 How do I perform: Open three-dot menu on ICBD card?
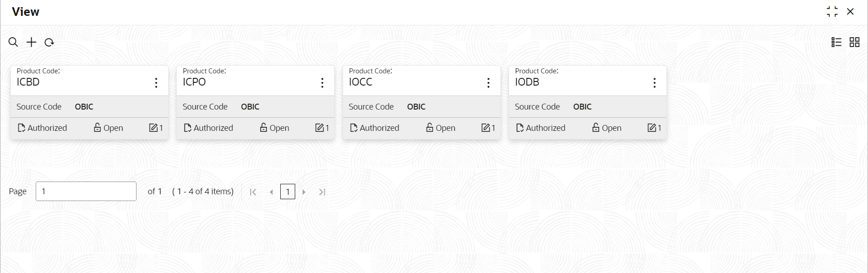point(156,82)
